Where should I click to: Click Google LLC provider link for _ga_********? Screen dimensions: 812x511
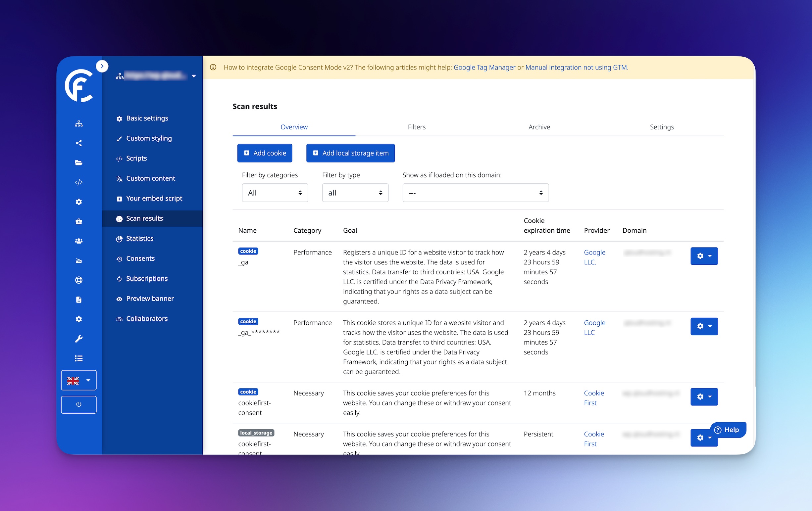click(594, 328)
